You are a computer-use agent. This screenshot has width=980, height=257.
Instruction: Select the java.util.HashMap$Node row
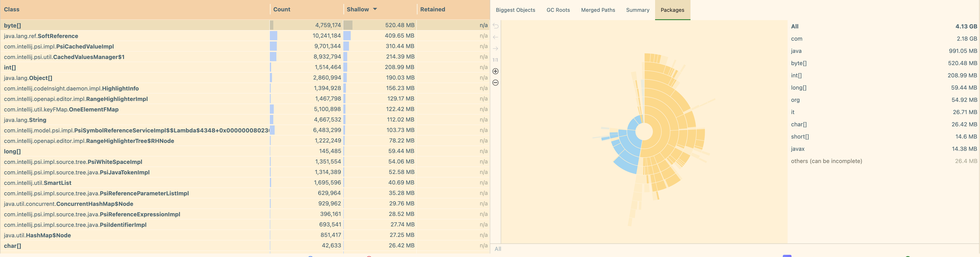245,235
